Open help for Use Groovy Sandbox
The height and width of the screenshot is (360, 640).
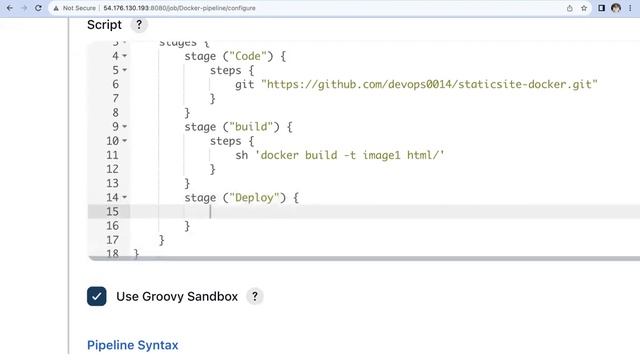pos(255,296)
